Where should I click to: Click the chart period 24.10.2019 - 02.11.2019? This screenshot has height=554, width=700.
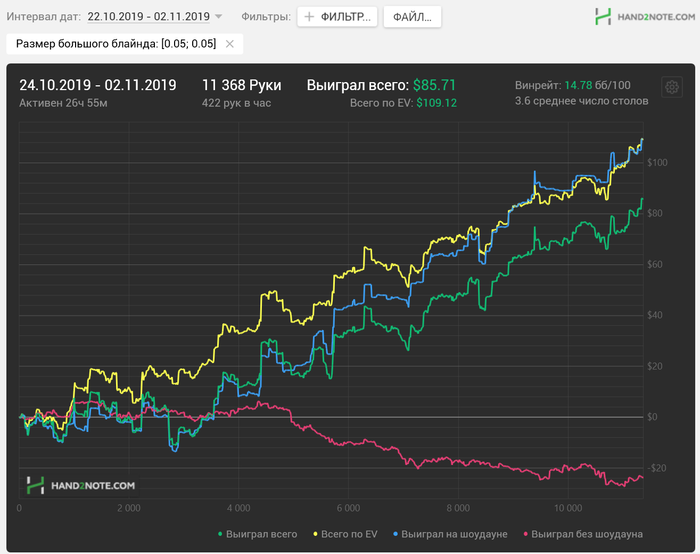98,85
